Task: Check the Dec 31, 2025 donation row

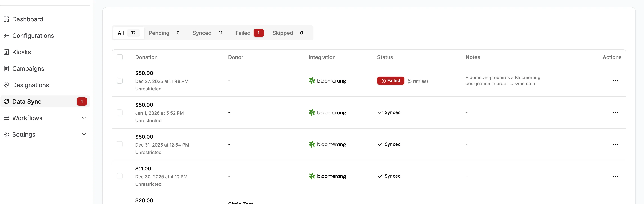Action: tap(120, 144)
